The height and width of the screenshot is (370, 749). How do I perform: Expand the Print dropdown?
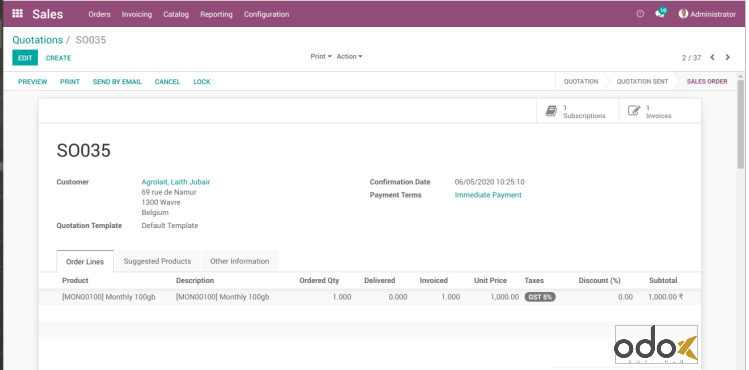[321, 56]
